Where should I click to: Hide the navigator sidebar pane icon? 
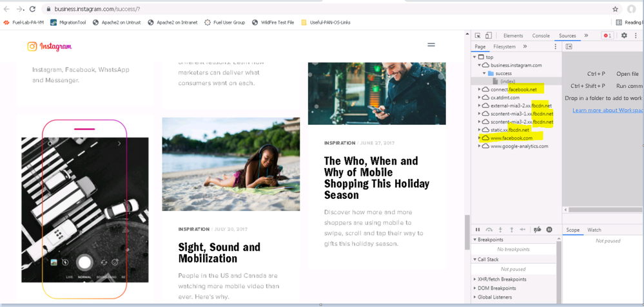pos(569,46)
